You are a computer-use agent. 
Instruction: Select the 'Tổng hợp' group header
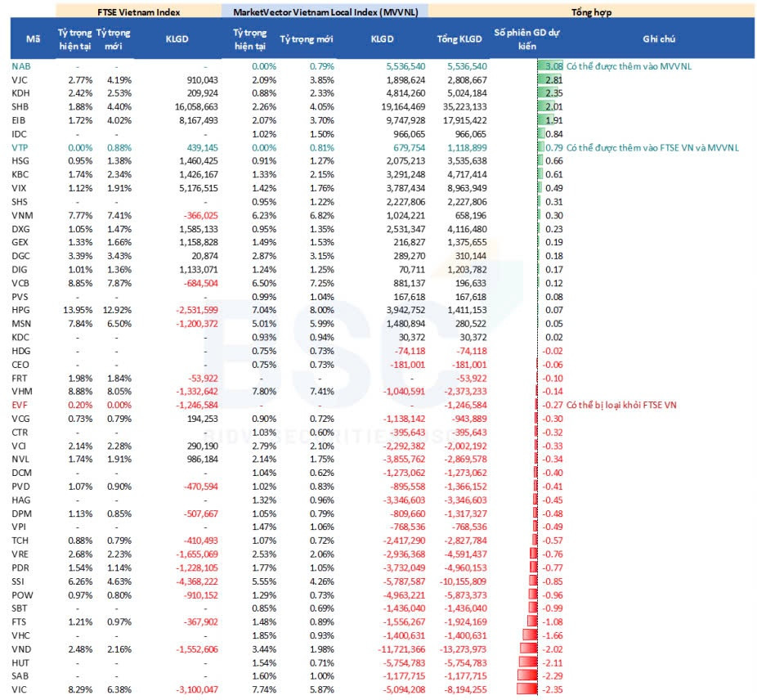tap(591, 12)
